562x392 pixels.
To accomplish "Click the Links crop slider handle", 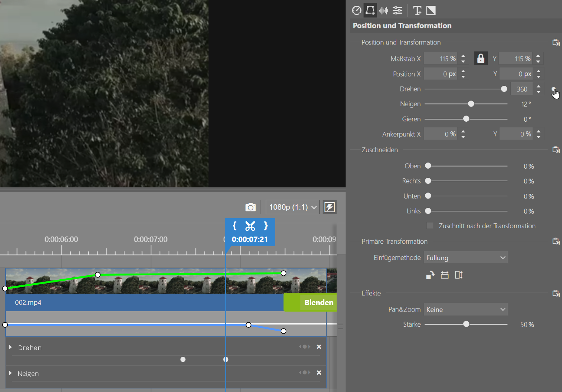I will pos(428,211).
